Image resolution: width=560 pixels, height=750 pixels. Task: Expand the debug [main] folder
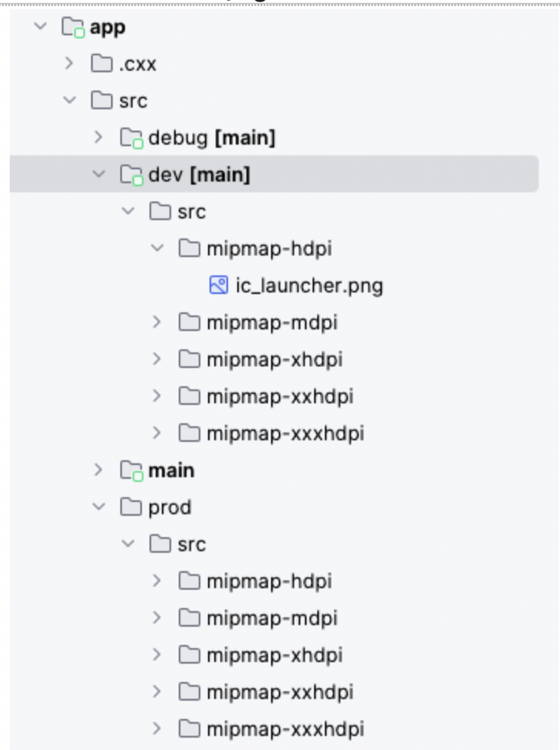[x=98, y=137]
